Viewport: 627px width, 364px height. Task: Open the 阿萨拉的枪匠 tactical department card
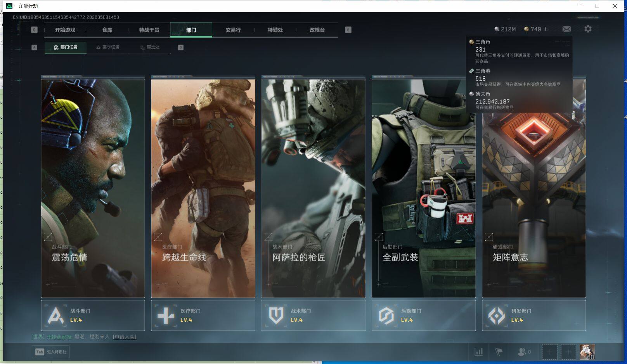(x=313, y=188)
